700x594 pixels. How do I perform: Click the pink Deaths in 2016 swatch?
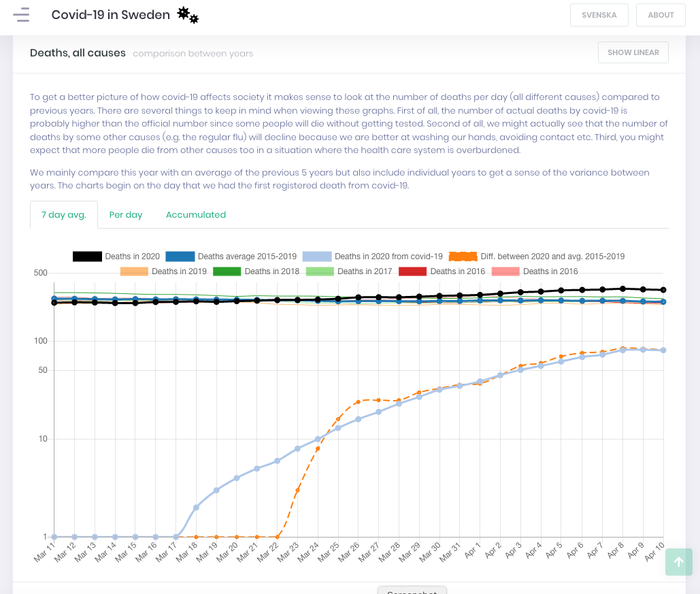coord(505,271)
